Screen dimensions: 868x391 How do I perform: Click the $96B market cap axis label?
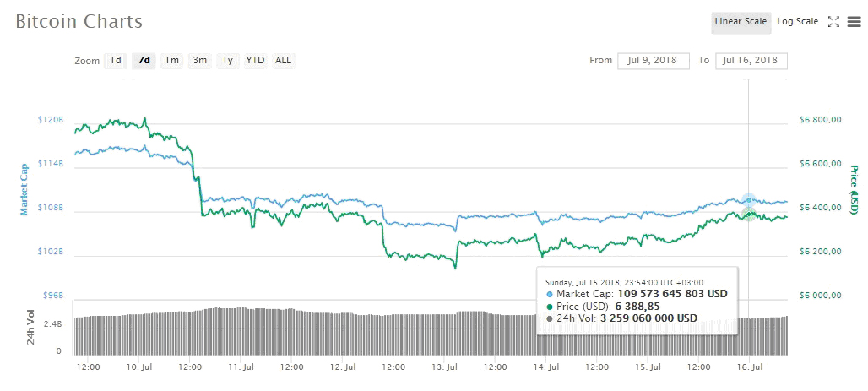pyautogui.click(x=53, y=296)
